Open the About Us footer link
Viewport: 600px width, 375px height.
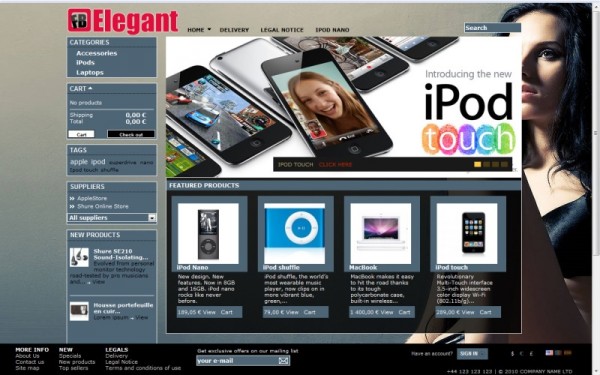click(27, 356)
